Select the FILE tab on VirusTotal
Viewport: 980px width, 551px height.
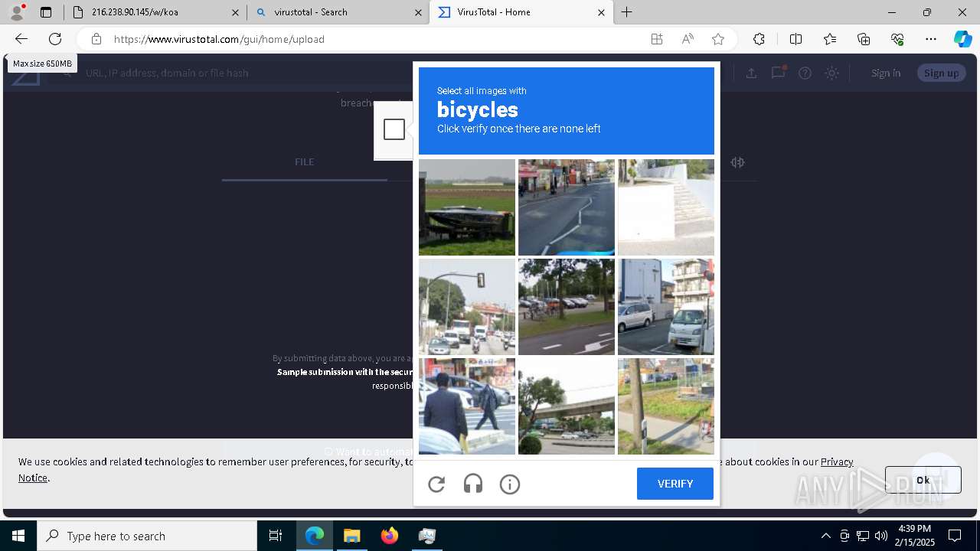coord(305,161)
